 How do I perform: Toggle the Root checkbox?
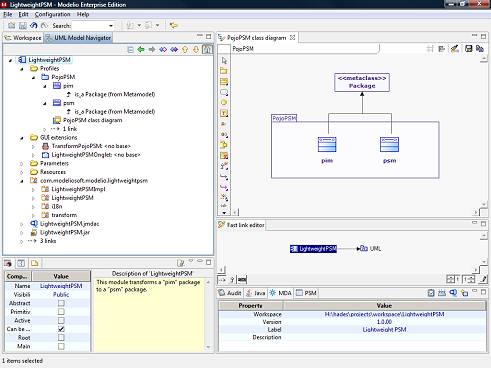point(61,338)
